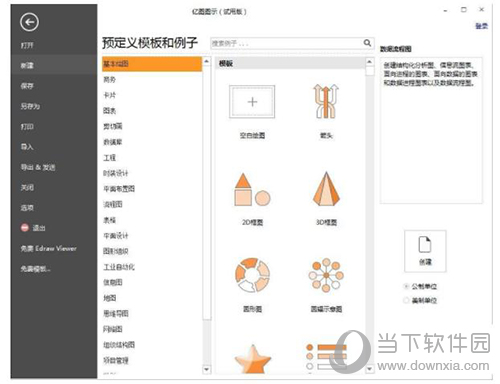
Task: Click the red 退出 exit icon
Action: pyautogui.click(x=25, y=228)
